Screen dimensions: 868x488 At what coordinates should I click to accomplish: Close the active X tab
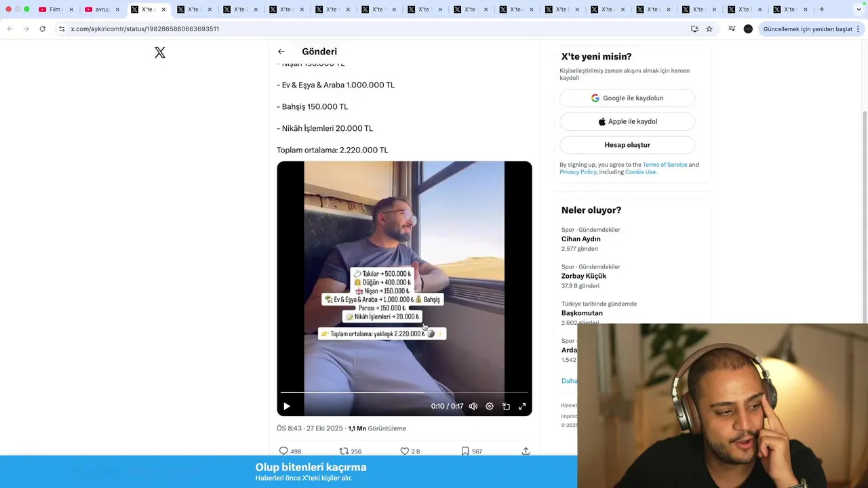click(163, 9)
